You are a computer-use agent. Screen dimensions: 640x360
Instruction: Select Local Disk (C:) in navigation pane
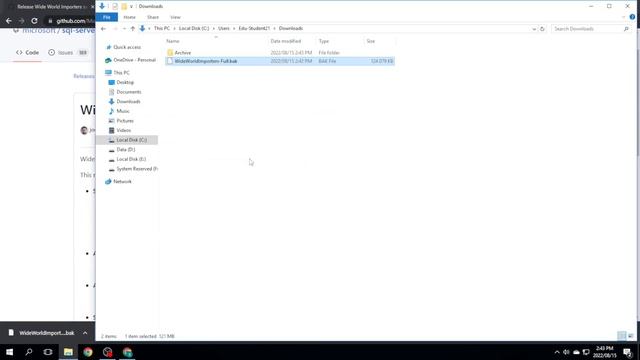tap(131, 140)
